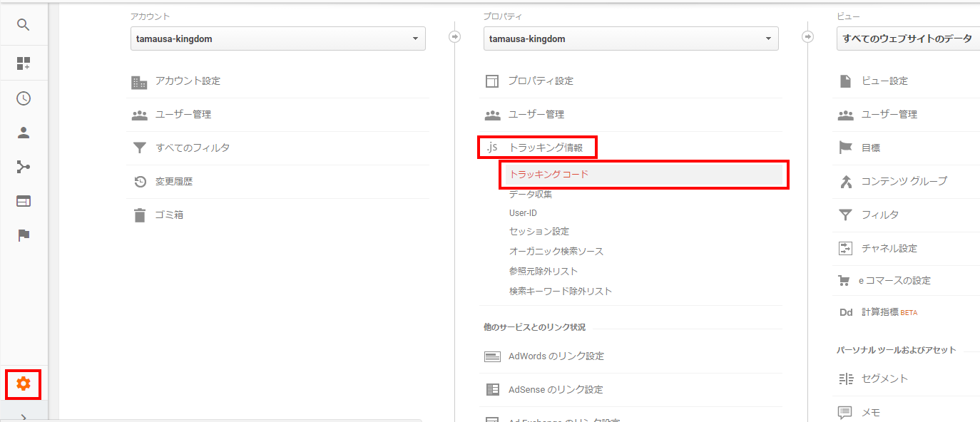Open the orange Admin gear icon
This screenshot has height=422, width=980.
pyautogui.click(x=24, y=384)
